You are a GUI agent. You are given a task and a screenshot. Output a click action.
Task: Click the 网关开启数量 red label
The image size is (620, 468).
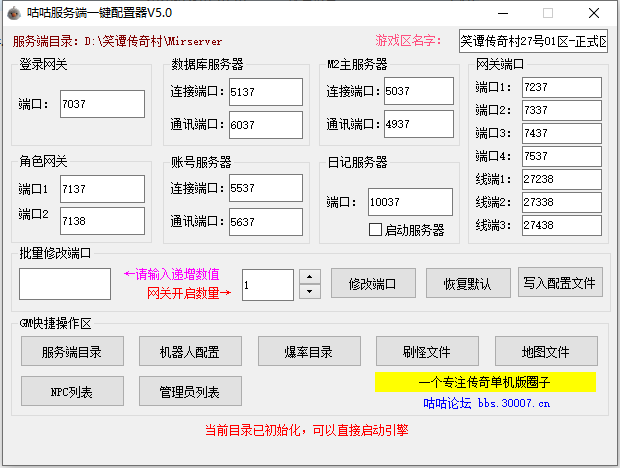pos(189,293)
